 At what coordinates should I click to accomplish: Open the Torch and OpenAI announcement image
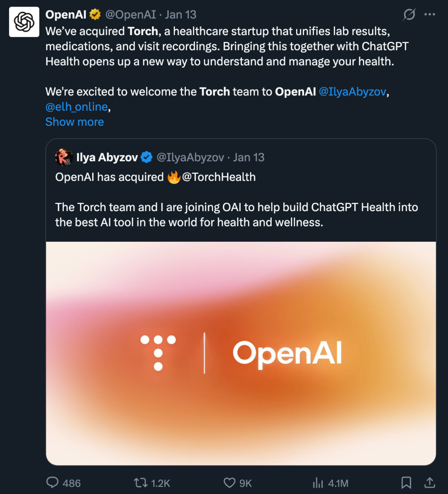coord(241,353)
